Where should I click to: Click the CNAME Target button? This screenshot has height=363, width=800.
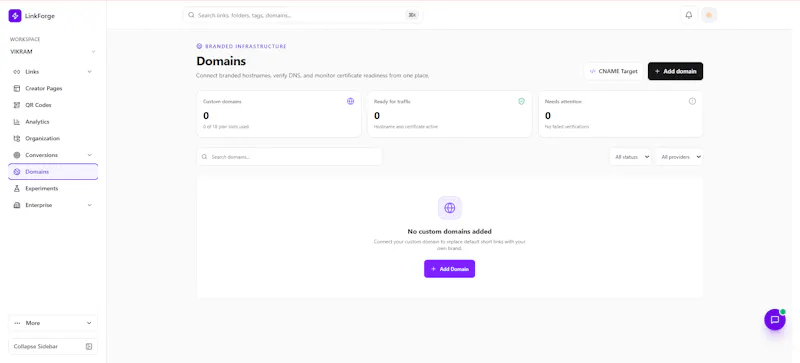[x=614, y=71]
